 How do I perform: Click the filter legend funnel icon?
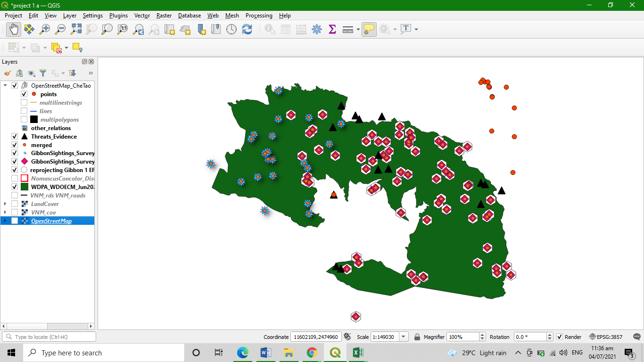pyautogui.click(x=43, y=73)
